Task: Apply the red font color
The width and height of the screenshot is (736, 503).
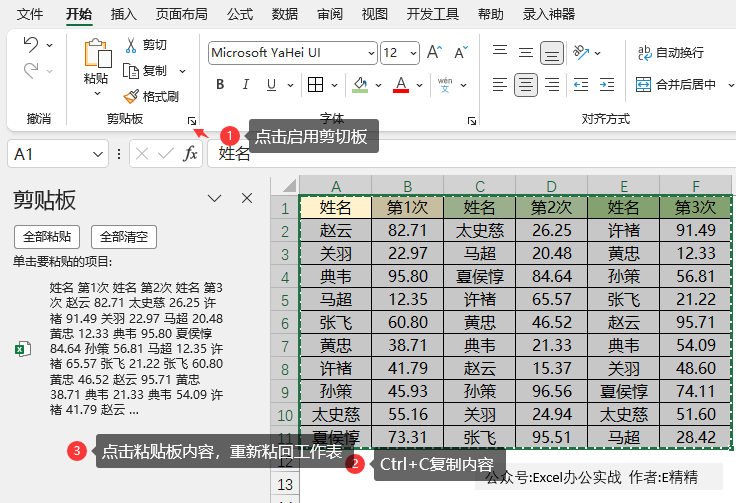Action: (401, 85)
